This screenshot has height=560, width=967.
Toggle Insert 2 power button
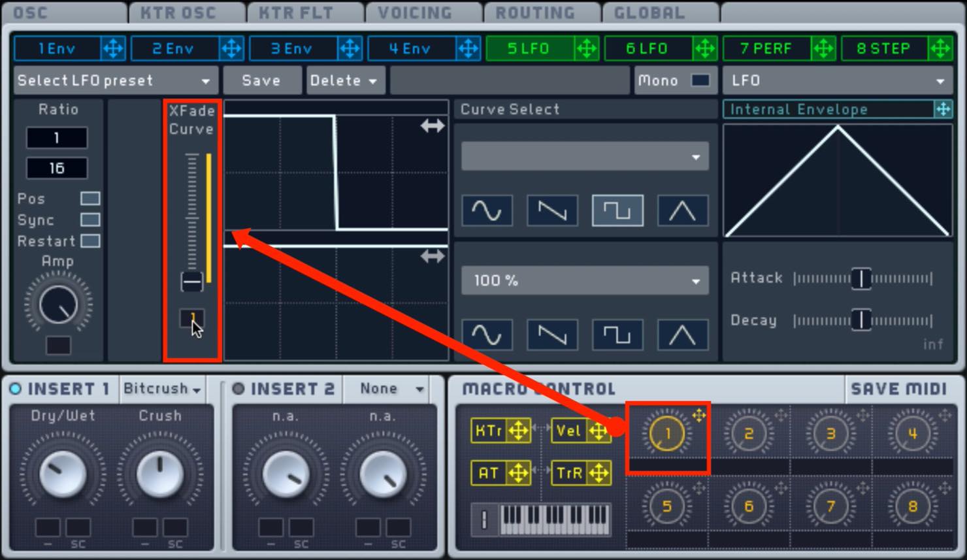[x=238, y=389]
